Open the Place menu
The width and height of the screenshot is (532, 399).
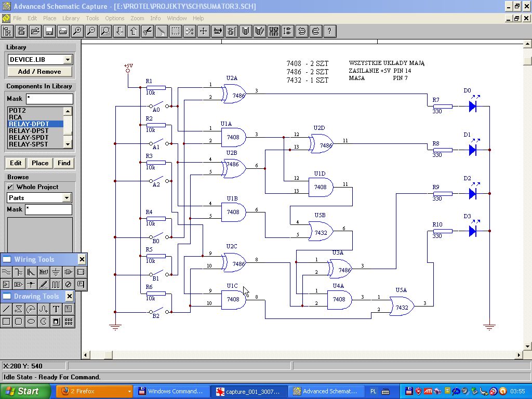pos(49,18)
